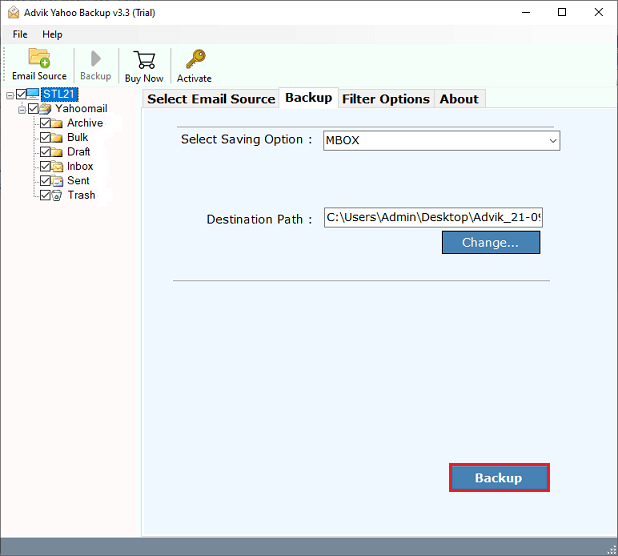Click the Trash bin icon
The width and height of the screenshot is (618, 556).
point(56,195)
